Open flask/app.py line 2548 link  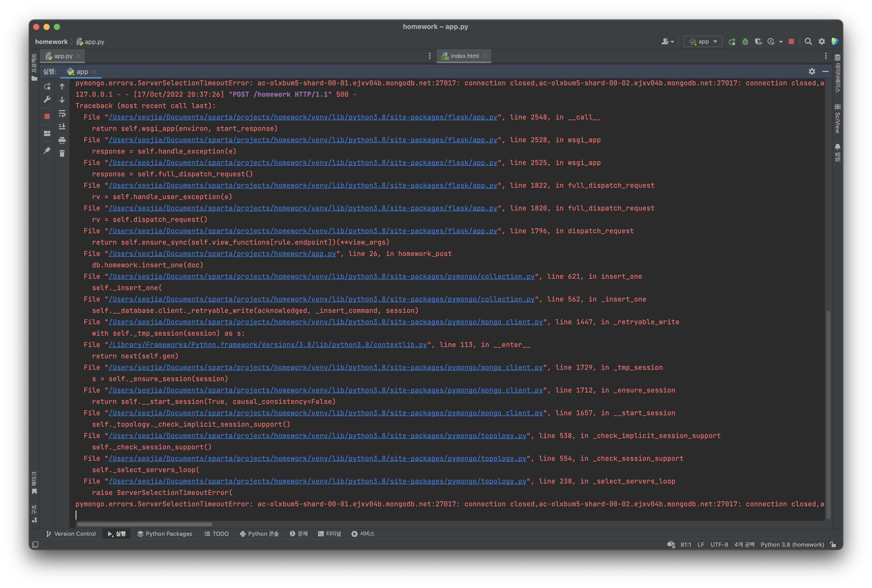point(303,117)
